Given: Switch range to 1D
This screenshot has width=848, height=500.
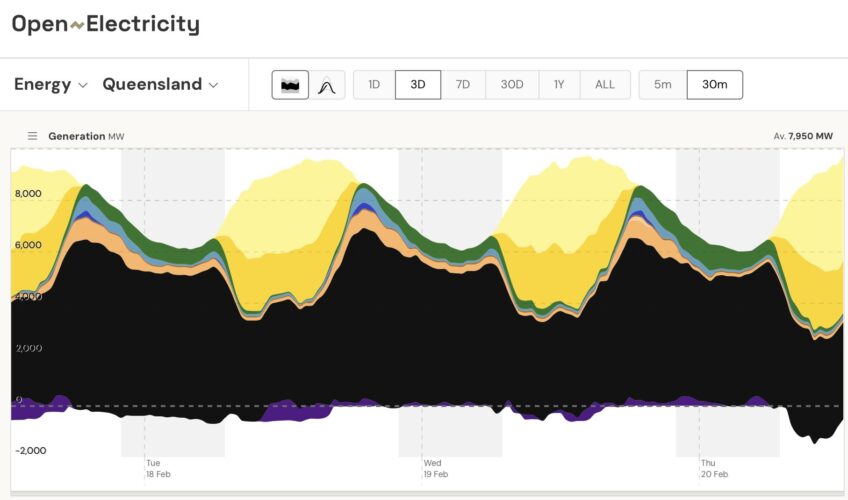Looking at the screenshot, I should click(374, 85).
